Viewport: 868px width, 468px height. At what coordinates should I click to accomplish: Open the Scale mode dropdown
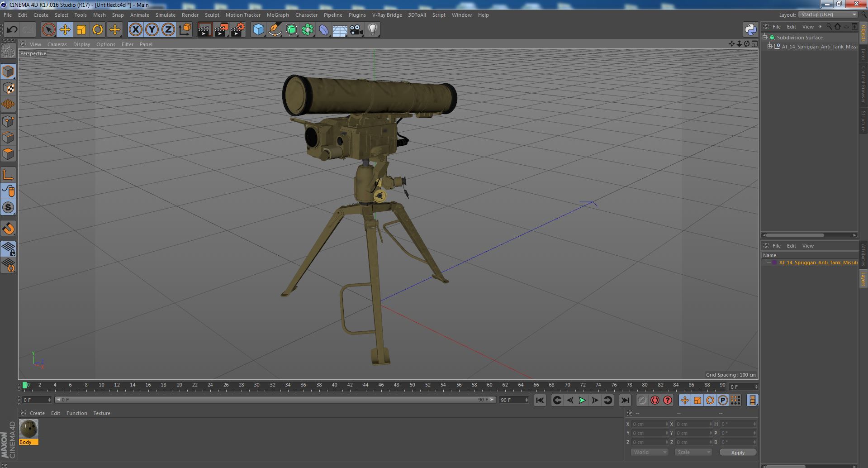click(x=693, y=452)
